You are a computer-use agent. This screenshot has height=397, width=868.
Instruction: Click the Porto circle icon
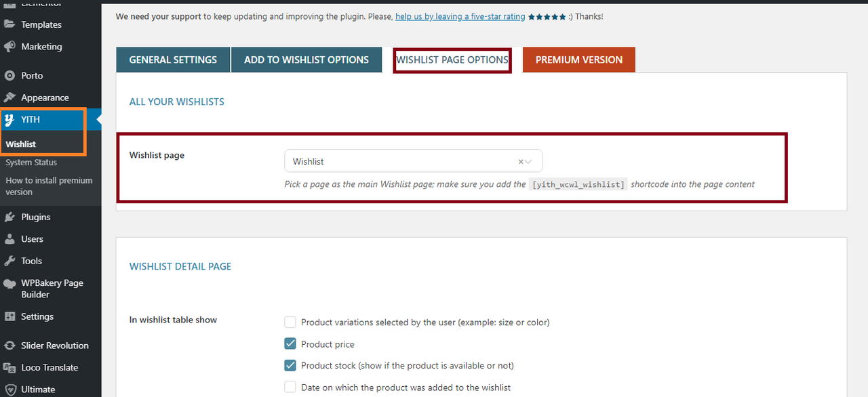[9, 76]
